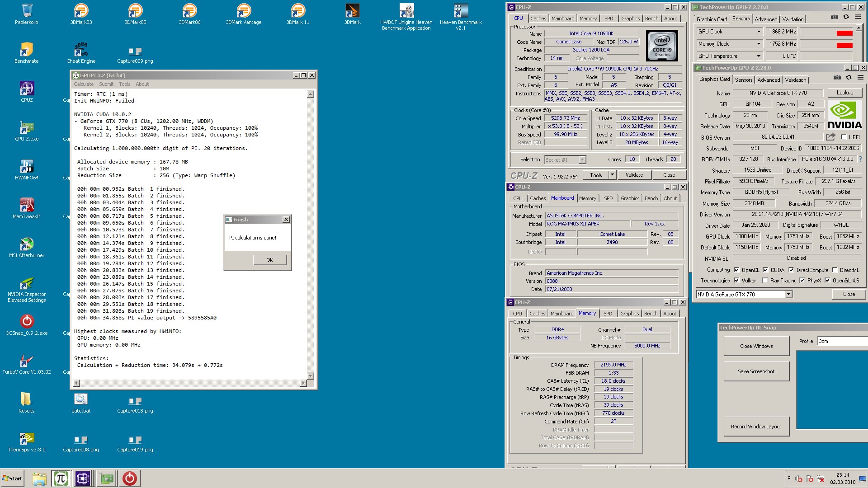Toggle the Ray Tracing checkbox
Image resolution: width=868 pixels, height=488 pixels.
[x=765, y=280]
